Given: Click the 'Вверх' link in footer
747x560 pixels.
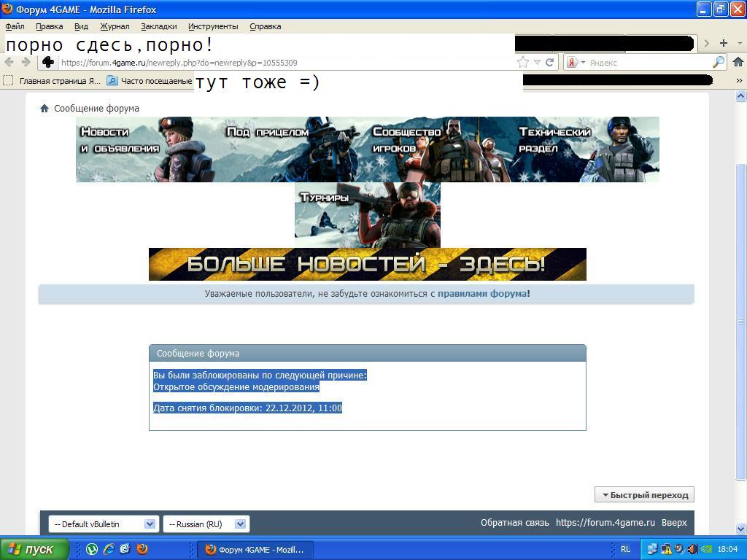Looking at the screenshot, I should point(674,523).
